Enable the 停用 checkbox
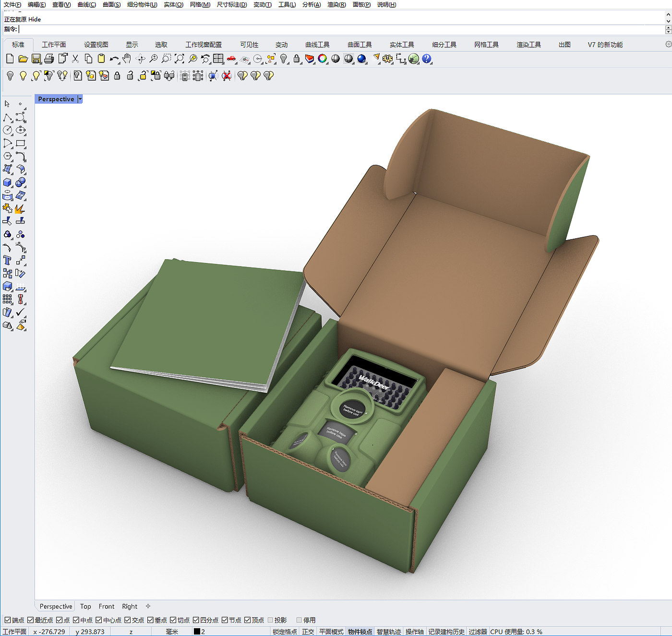 [x=300, y=620]
